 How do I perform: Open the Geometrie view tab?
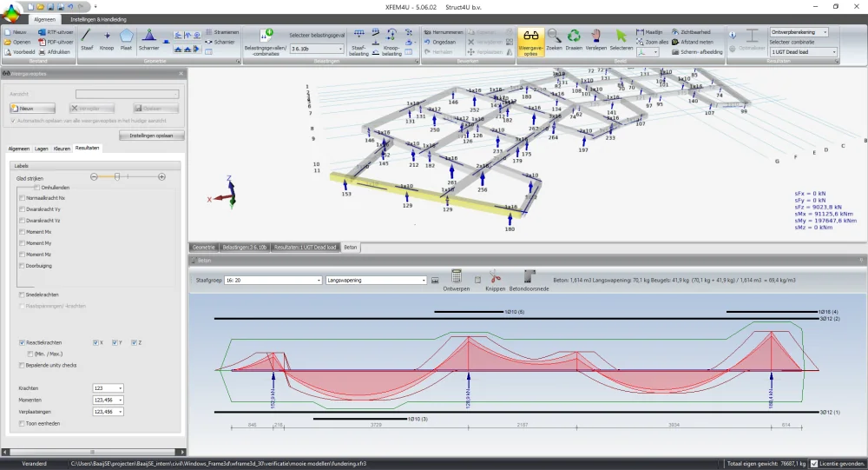tap(204, 248)
